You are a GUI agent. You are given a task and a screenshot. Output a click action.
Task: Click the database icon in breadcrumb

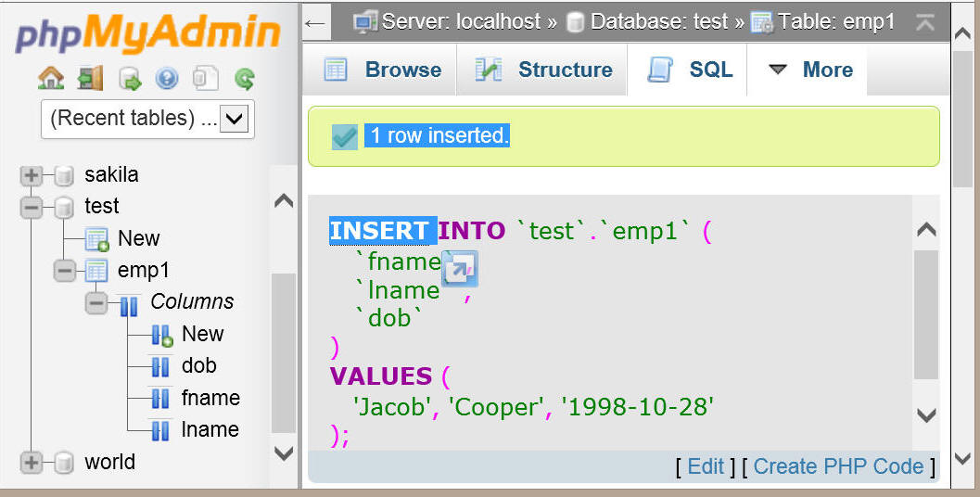point(575,22)
